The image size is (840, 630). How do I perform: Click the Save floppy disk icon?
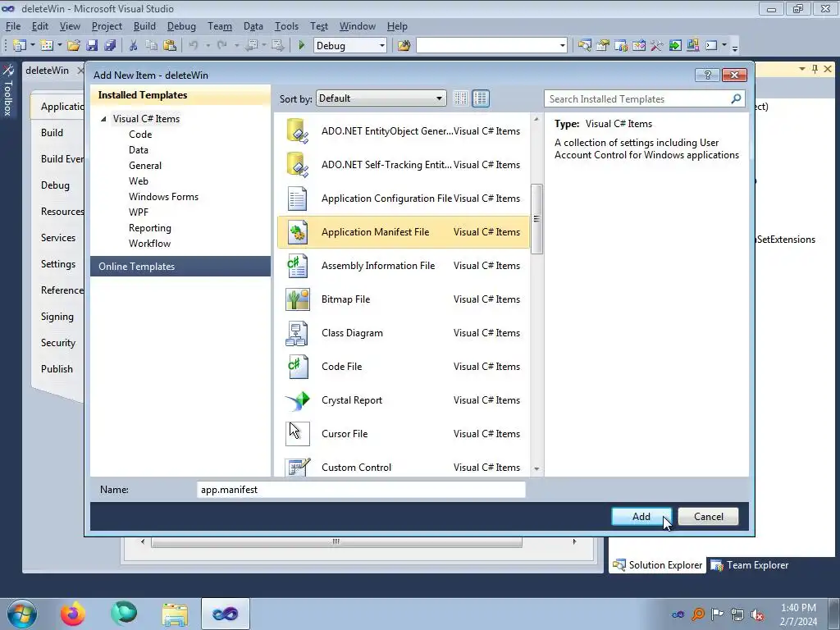coord(92,46)
